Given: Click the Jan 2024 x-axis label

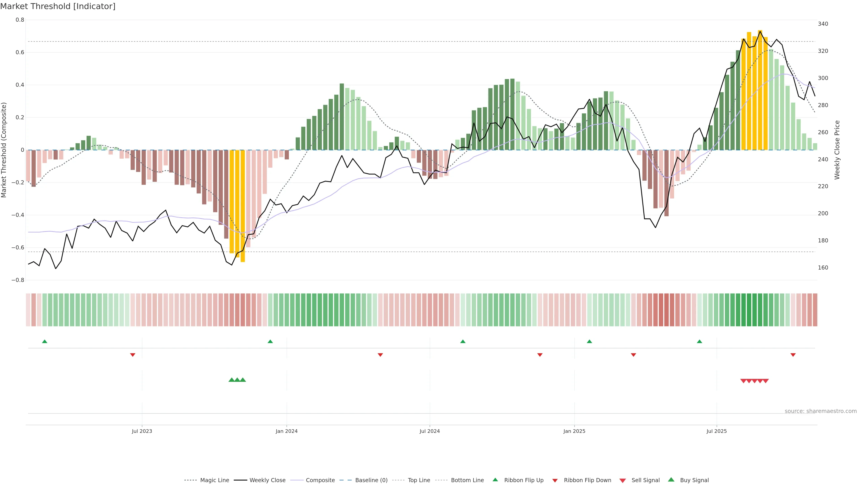Looking at the screenshot, I should (286, 431).
